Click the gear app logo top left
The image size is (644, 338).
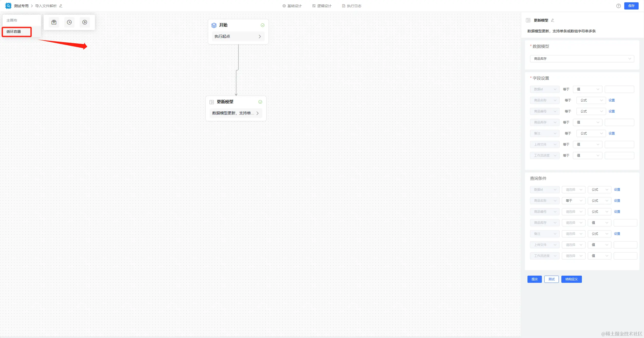(x=8, y=6)
